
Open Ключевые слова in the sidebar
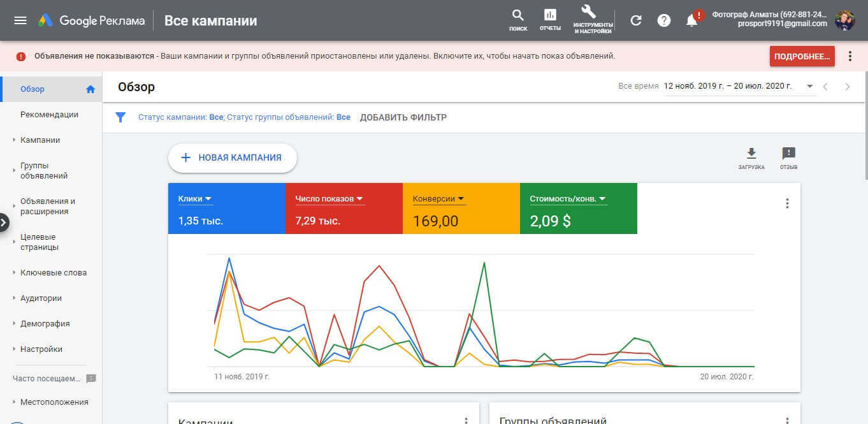click(x=54, y=273)
